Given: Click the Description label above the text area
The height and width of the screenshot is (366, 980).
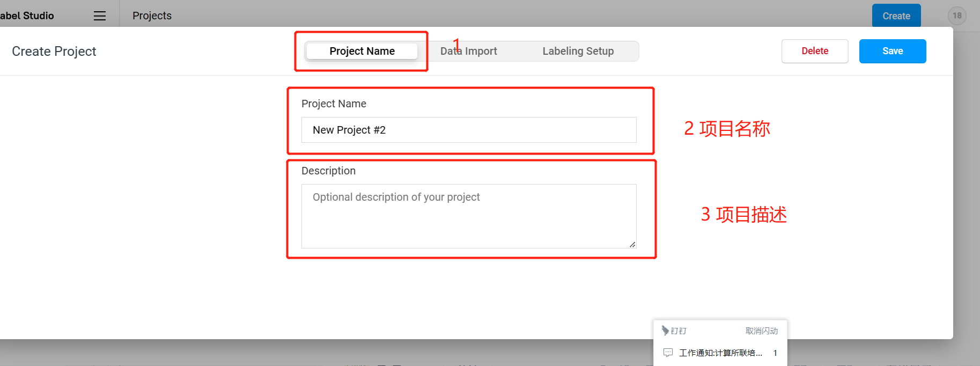Looking at the screenshot, I should coord(328,171).
